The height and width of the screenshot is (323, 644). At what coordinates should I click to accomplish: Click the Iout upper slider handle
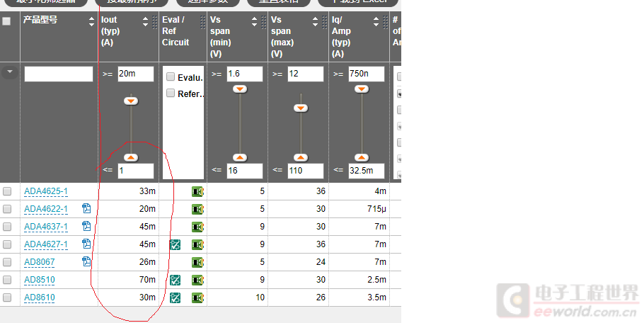[x=131, y=101]
